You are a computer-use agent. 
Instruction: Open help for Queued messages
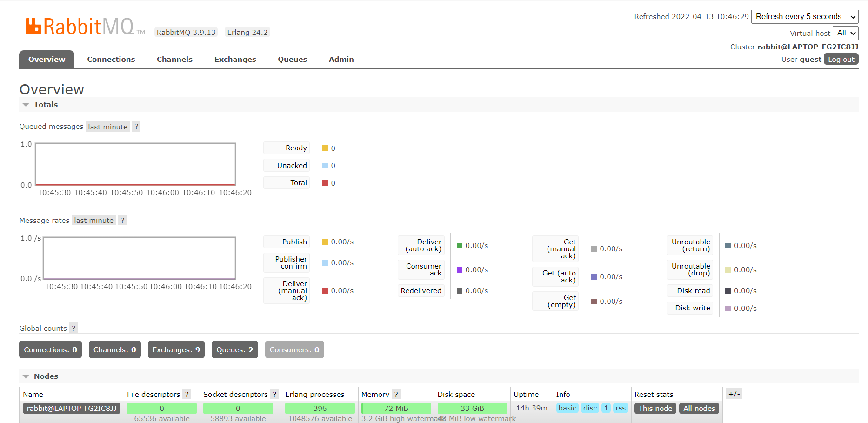[x=136, y=127]
